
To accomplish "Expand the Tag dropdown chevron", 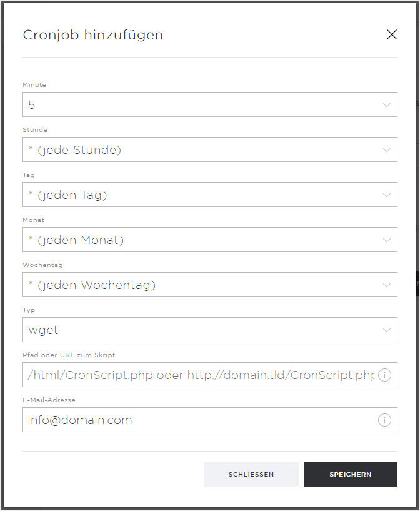I will click(x=387, y=195).
